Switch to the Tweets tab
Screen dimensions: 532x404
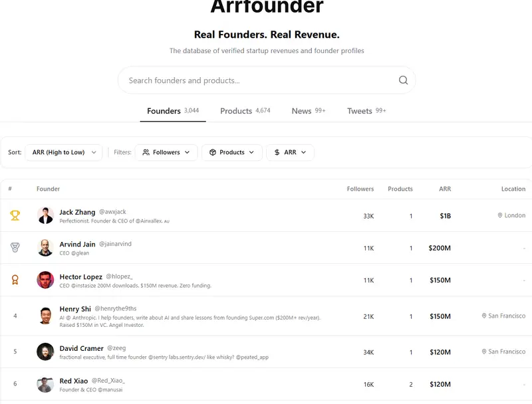pos(366,111)
